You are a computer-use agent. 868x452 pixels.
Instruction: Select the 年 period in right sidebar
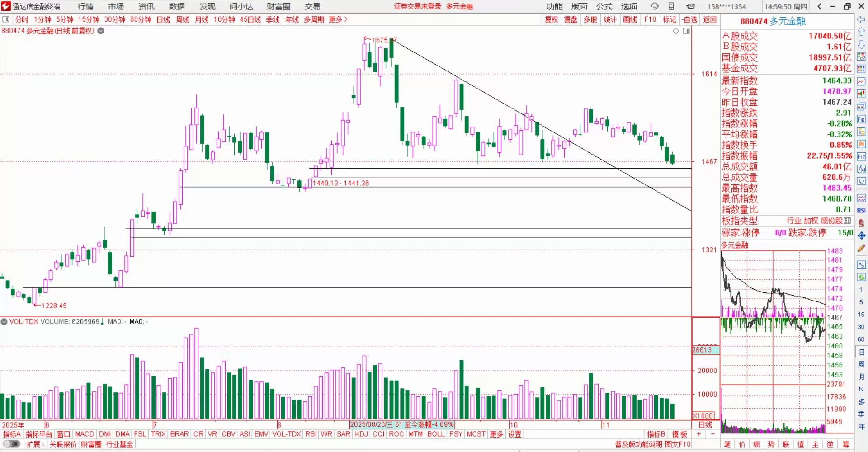pyautogui.click(x=861, y=427)
